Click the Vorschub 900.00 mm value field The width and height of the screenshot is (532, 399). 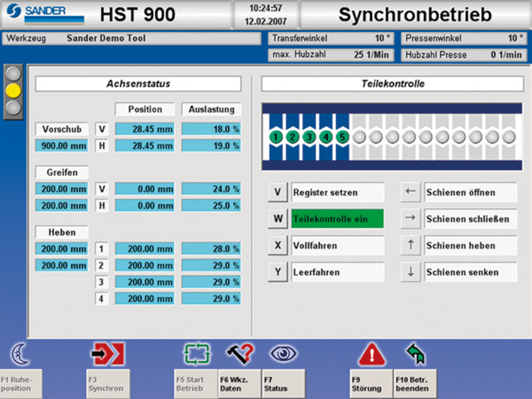point(62,145)
